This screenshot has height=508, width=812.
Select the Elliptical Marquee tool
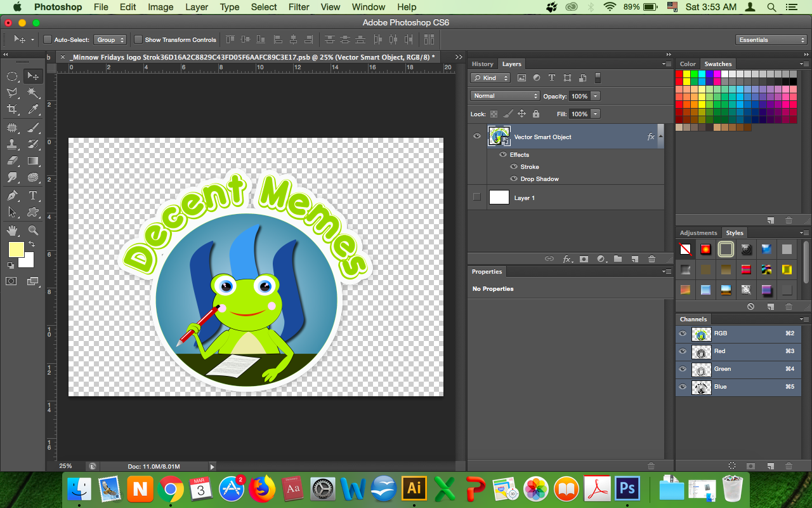click(x=12, y=76)
